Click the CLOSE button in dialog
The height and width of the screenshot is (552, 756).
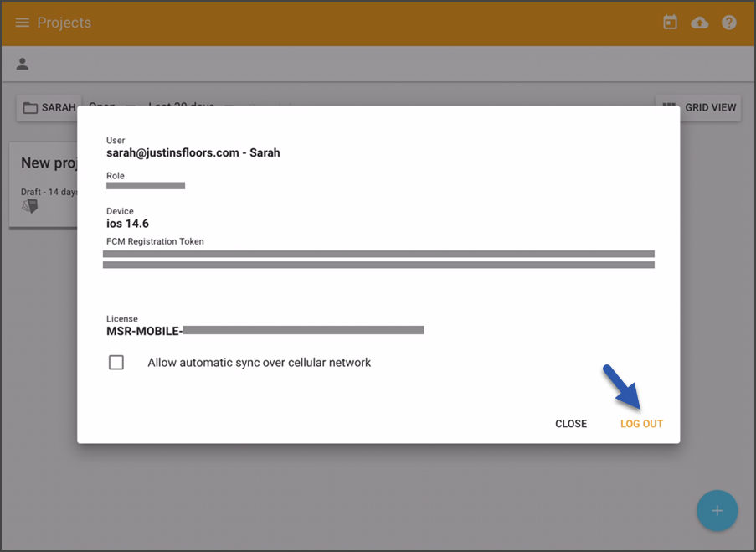click(x=571, y=424)
